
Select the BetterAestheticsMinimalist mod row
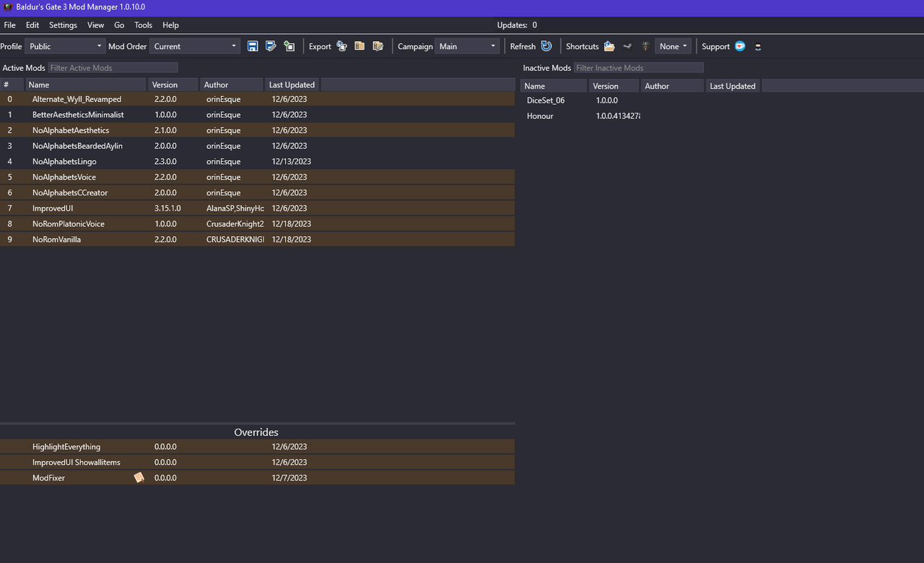point(257,115)
